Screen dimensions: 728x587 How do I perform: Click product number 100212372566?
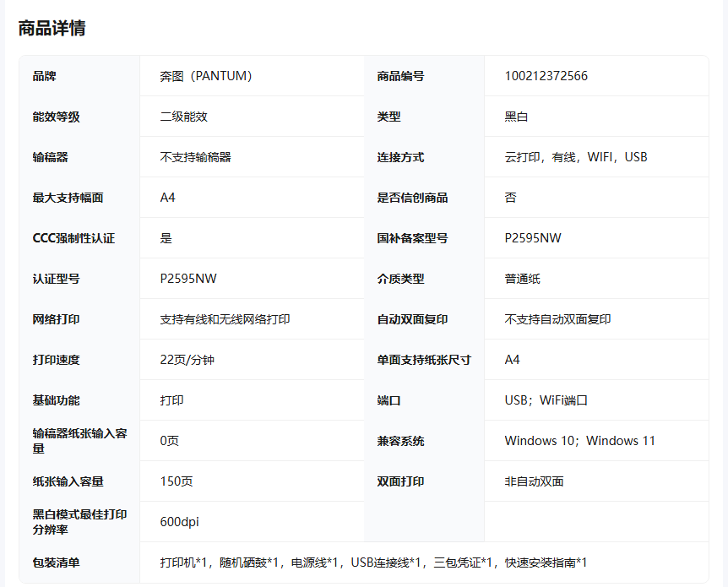point(546,76)
